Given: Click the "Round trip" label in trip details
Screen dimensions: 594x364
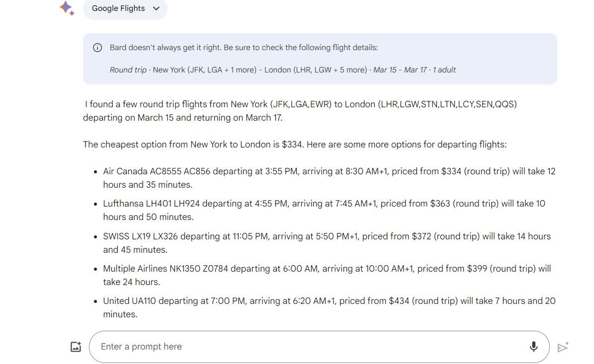Looking at the screenshot, I should coord(128,70).
